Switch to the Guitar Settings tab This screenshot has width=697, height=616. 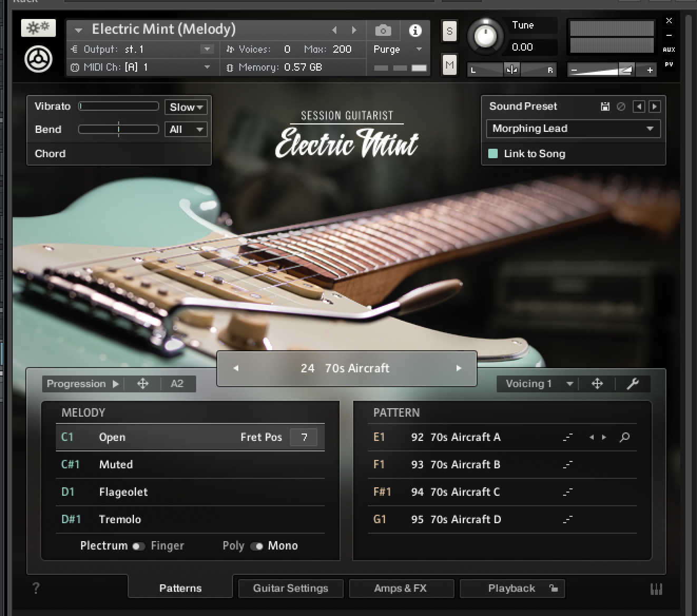coord(291,588)
